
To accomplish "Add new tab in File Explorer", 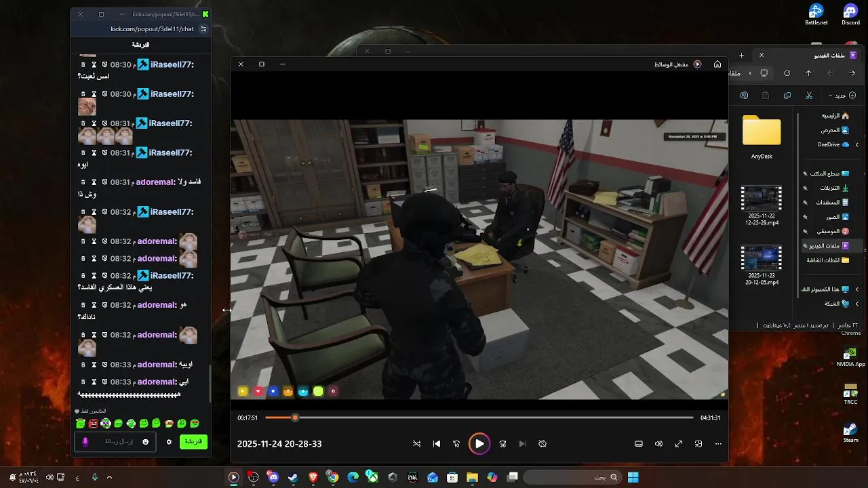I will click(x=741, y=56).
